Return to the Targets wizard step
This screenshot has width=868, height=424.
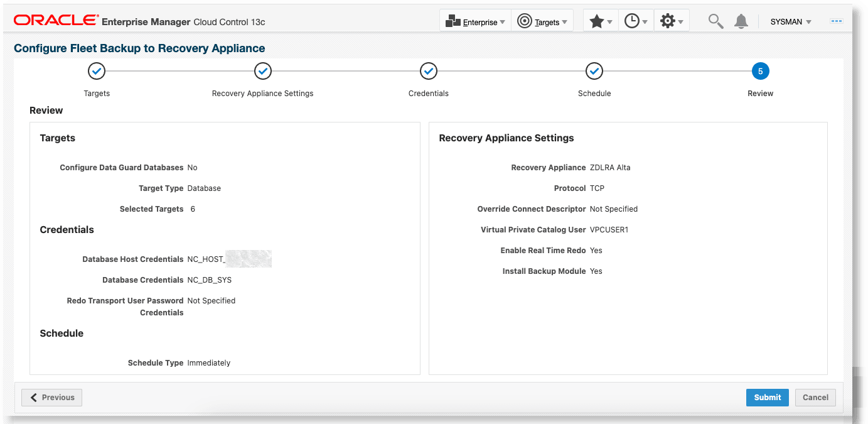pyautogui.click(x=96, y=71)
